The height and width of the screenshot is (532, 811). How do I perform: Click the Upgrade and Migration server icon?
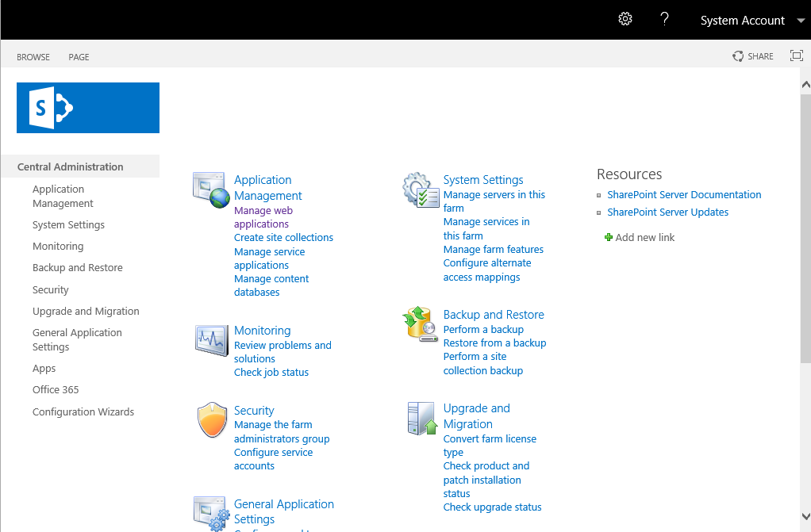pyautogui.click(x=422, y=419)
